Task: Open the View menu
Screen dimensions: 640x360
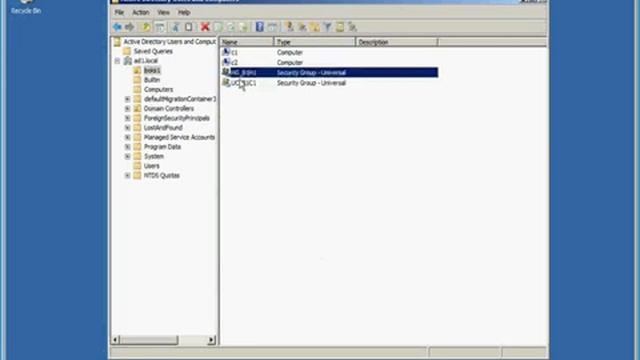Action: pos(163,13)
